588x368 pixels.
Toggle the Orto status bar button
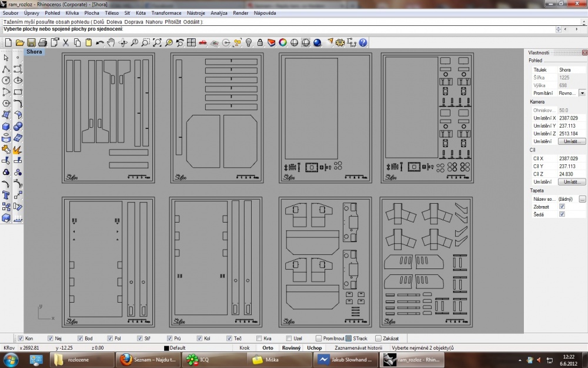[x=268, y=348]
